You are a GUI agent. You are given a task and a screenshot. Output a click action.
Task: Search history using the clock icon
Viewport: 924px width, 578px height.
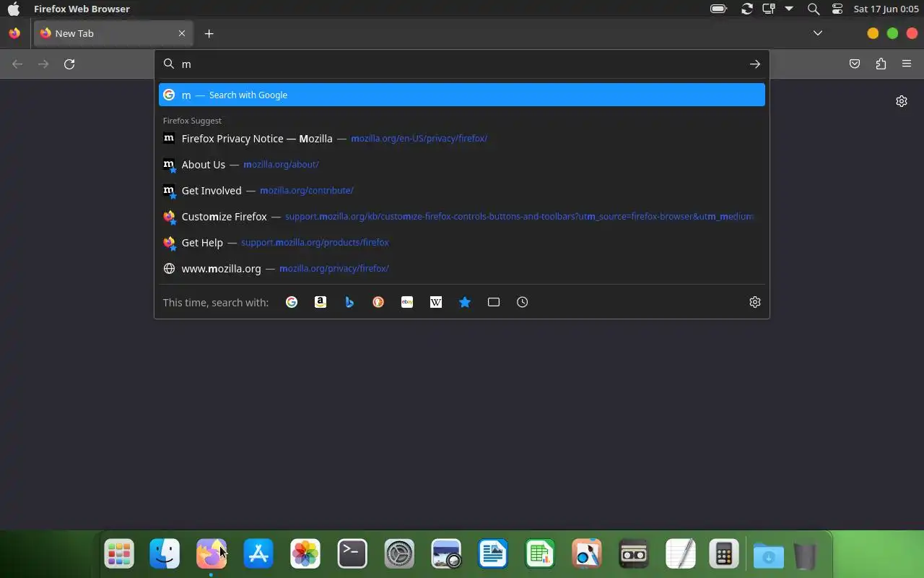pos(523,302)
